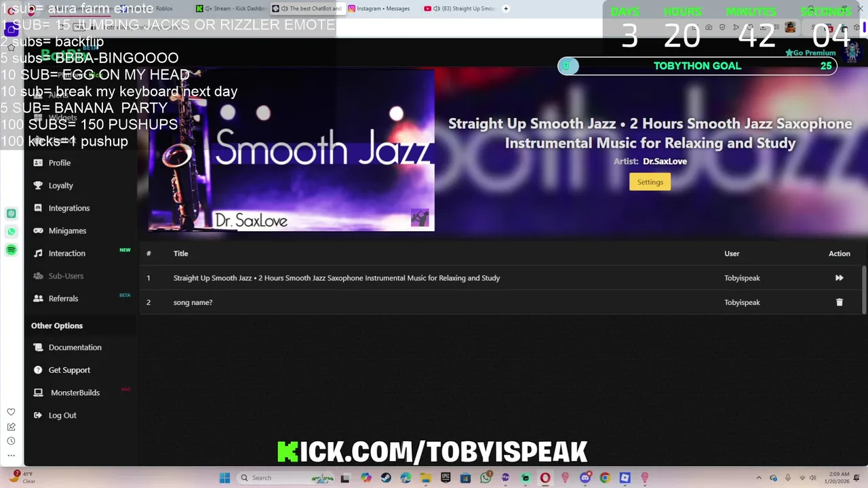
Task: Select the queue row titled 'song name?'
Action: click(x=501, y=302)
